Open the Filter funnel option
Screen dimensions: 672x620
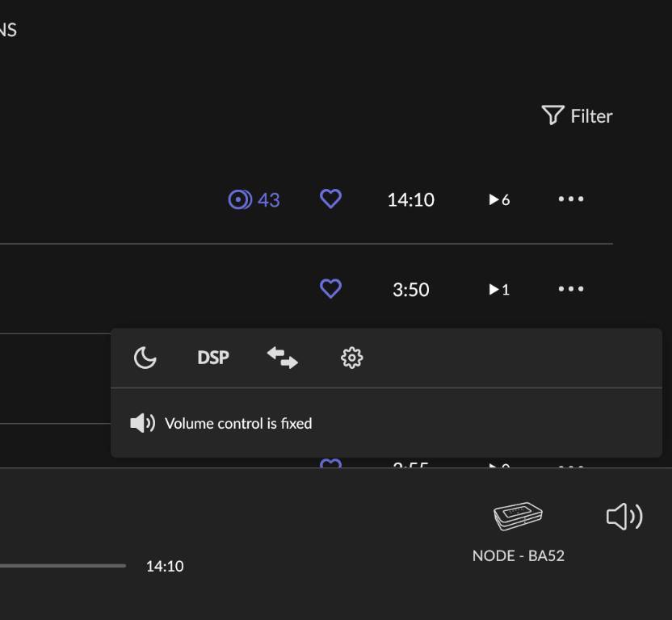577,115
